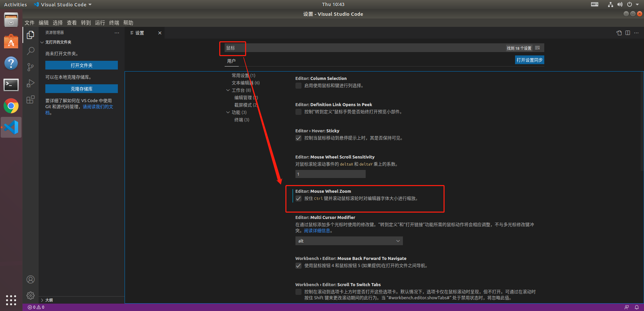Select 常用设置 (1) in settings tree
644x311 pixels.
243,76
